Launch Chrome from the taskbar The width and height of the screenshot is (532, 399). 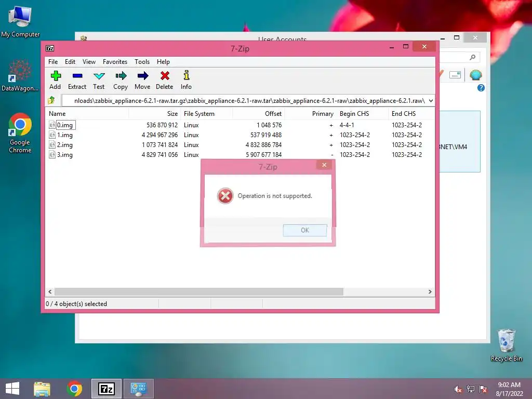pos(74,389)
